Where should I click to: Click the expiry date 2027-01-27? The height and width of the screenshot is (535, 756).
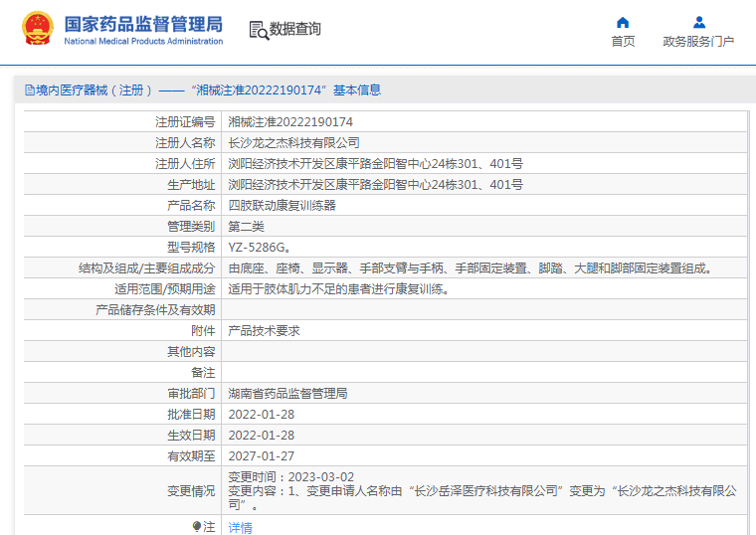pyautogui.click(x=261, y=456)
